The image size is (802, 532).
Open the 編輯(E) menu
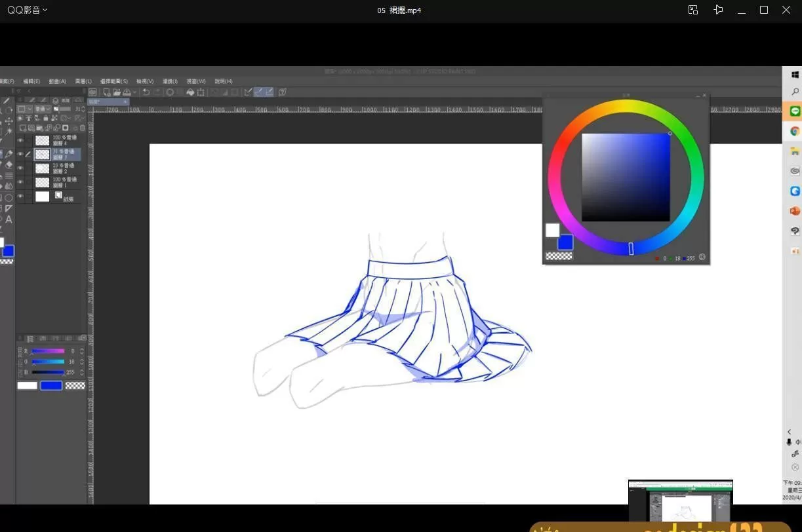(x=31, y=81)
